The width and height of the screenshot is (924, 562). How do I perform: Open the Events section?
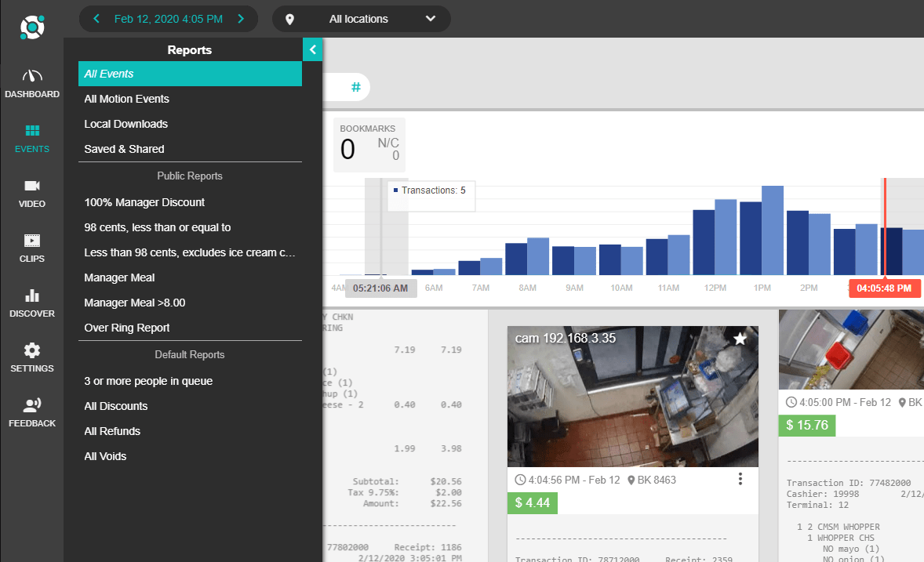pos(32,139)
